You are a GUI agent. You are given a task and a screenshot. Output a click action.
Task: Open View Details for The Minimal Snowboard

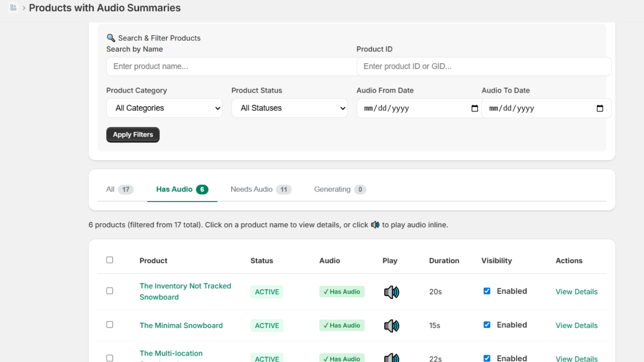tap(576, 325)
